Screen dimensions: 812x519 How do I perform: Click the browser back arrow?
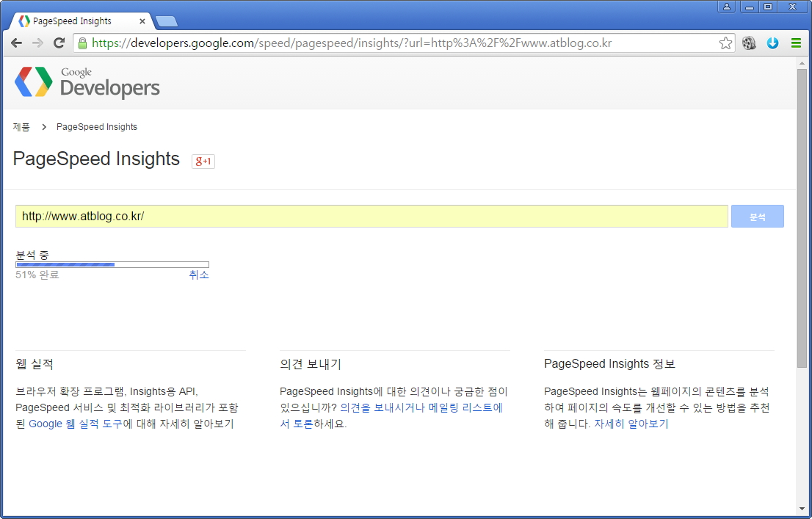(x=16, y=43)
